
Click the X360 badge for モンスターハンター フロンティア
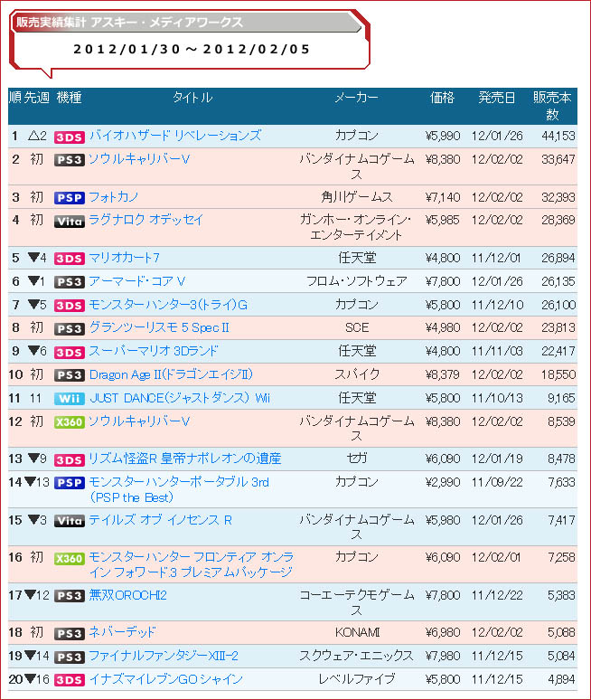tap(70, 559)
